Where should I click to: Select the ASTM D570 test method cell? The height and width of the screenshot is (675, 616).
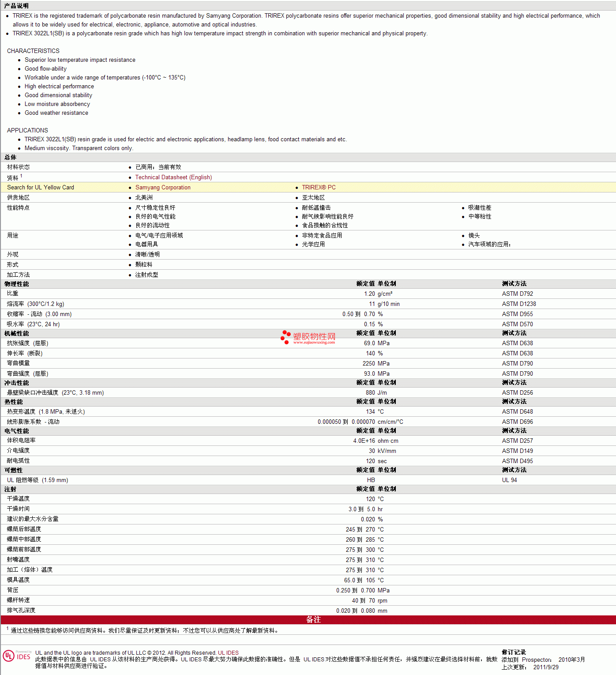pyautogui.click(x=517, y=324)
